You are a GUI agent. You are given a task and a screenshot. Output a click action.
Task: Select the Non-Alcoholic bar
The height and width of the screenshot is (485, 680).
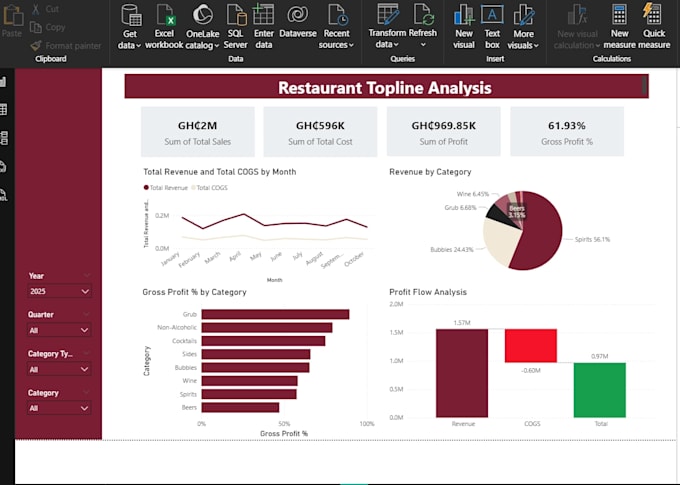[267, 328]
